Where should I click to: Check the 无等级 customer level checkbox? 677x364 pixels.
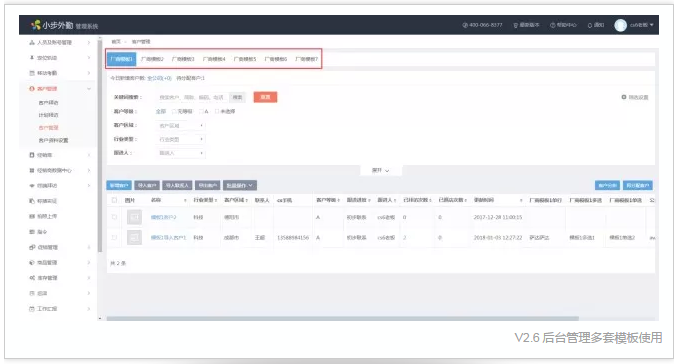point(174,111)
